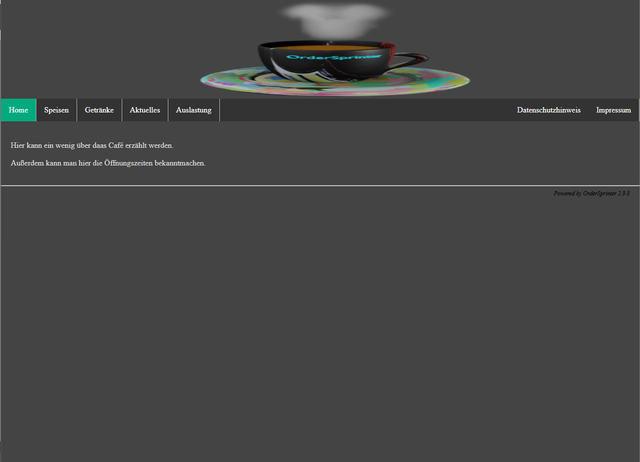Viewport: 640px width, 462px height.
Task: Open the Getränke section
Action: coord(99,110)
